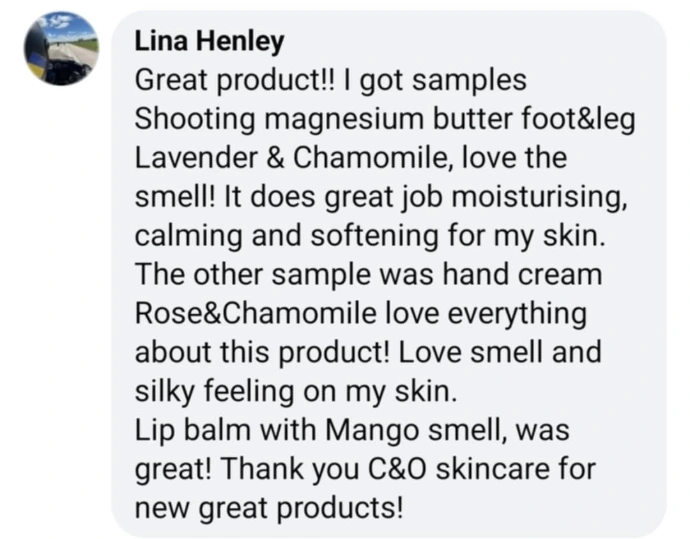The image size is (690, 539).
Task: Click the text "Shooting magnesium butter foot&leg"
Action: click(384, 120)
